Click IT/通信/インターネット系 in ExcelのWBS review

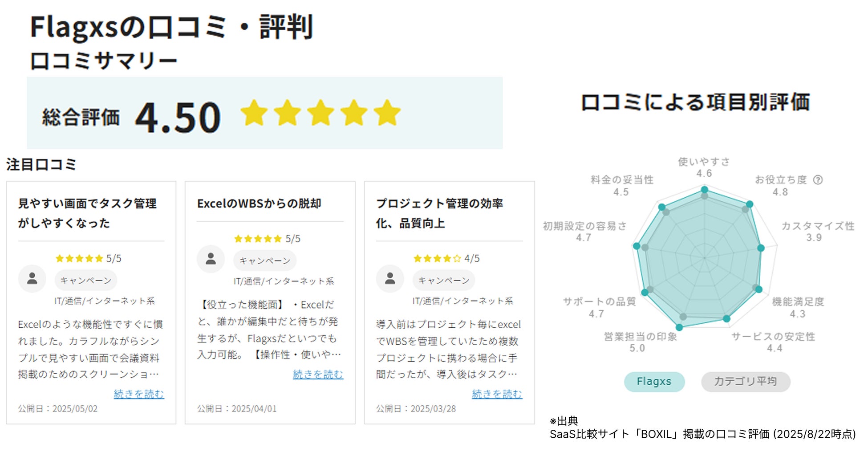click(284, 281)
